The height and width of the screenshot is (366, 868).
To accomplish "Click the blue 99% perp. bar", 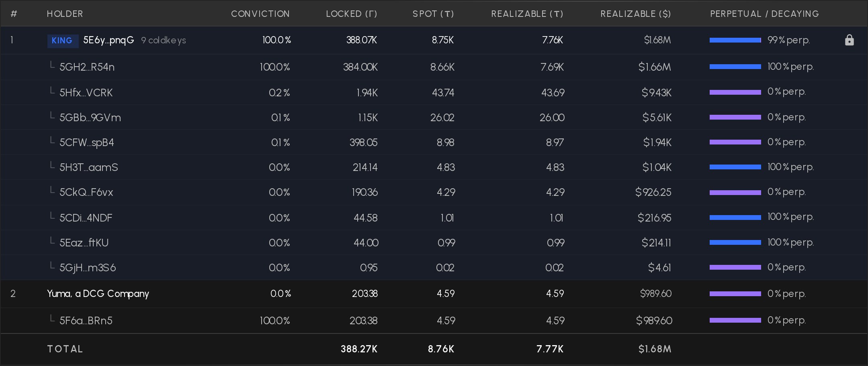I will [735, 40].
